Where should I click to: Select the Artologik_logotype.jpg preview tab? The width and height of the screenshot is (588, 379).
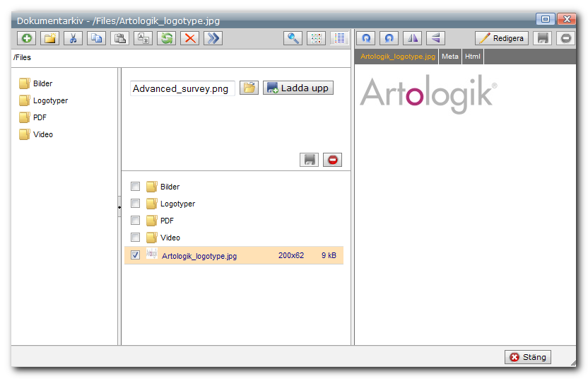pyautogui.click(x=397, y=57)
